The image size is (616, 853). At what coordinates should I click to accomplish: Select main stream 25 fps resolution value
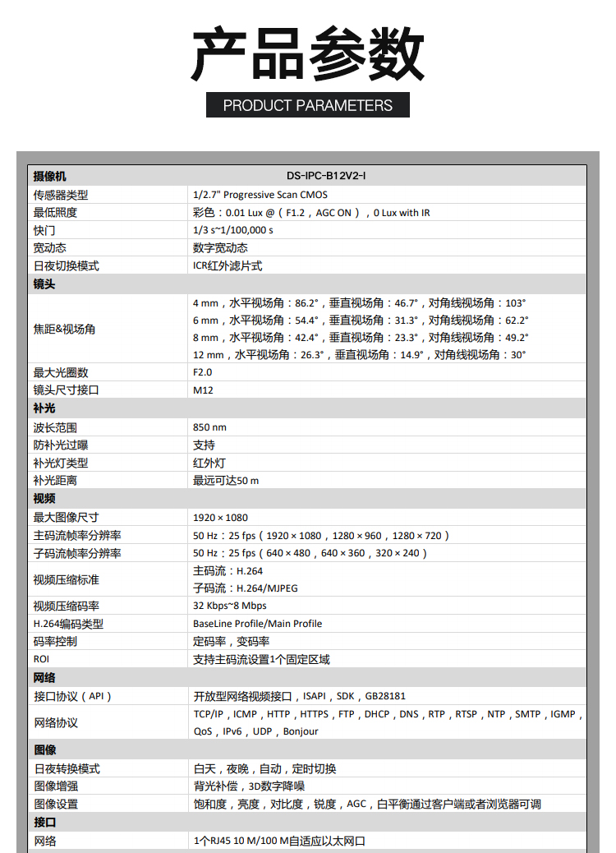point(321,536)
